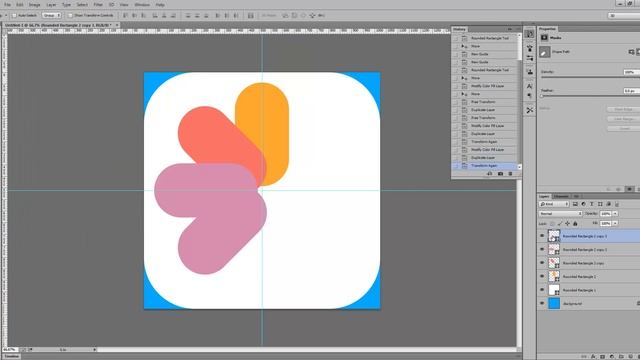
Task: Click the Create New Layer icon
Action: point(630,357)
